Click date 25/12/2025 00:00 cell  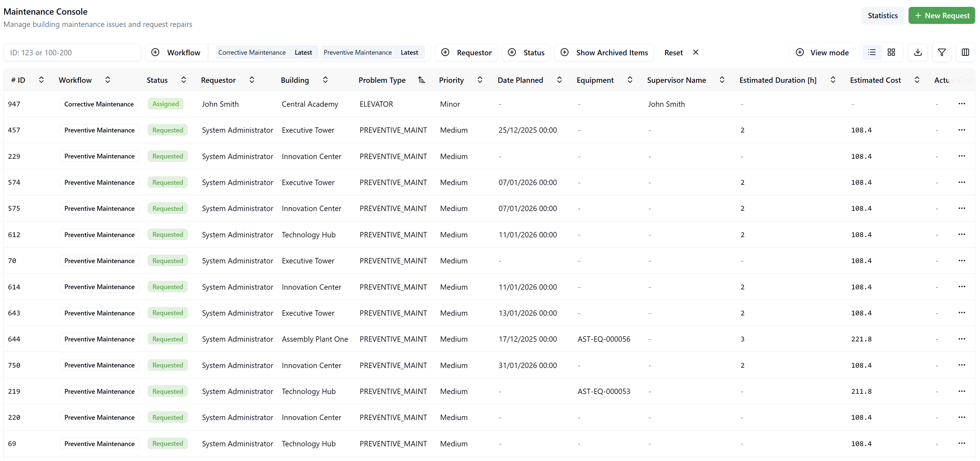(528, 130)
